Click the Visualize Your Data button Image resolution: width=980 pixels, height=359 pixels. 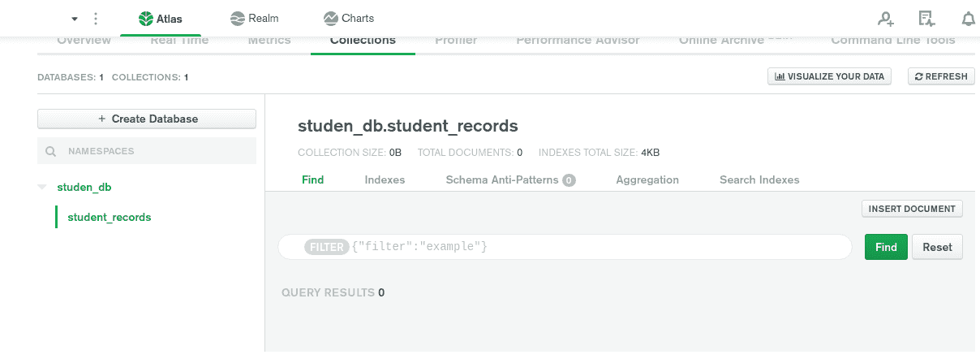(829, 76)
